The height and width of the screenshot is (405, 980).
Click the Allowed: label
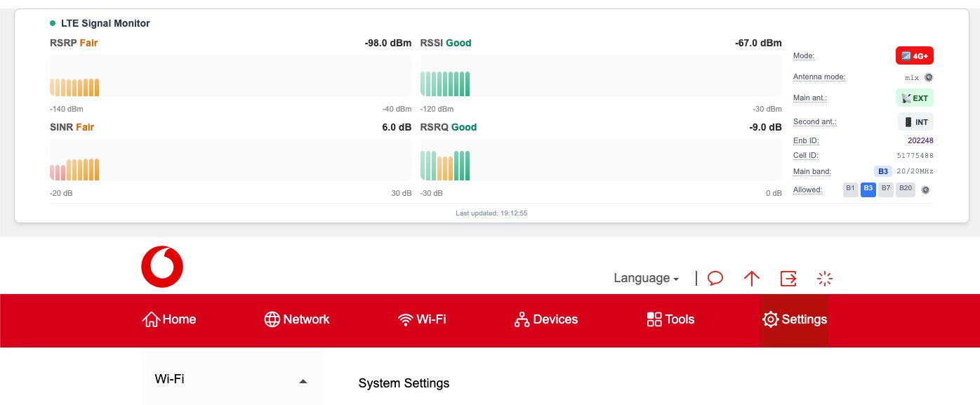807,190
